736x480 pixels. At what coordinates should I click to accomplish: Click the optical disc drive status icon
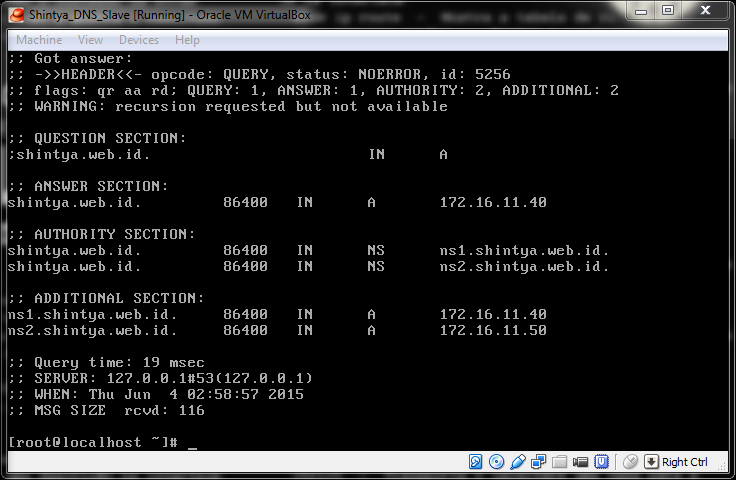496,462
